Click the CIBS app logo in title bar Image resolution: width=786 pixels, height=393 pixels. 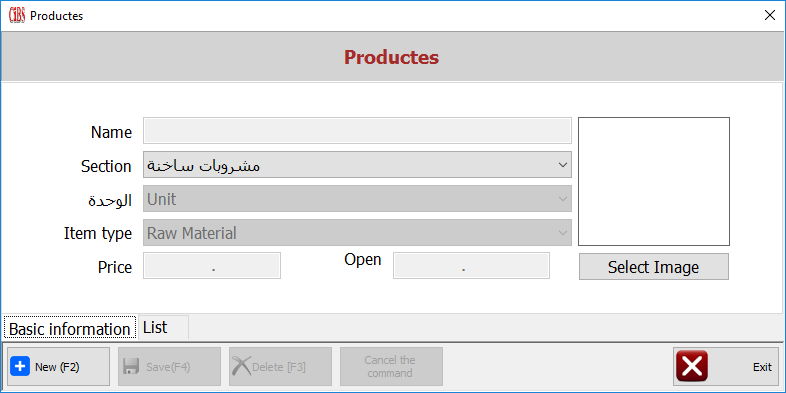pos(17,16)
